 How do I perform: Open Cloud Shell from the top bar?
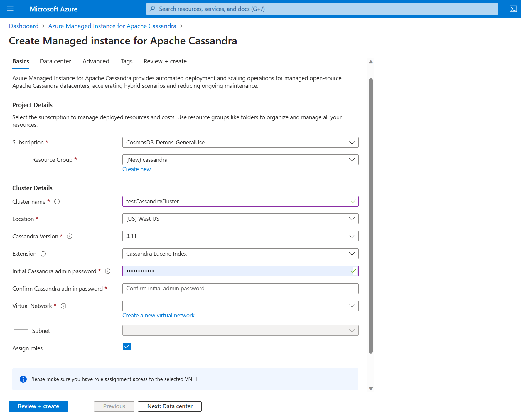point(513,9)
